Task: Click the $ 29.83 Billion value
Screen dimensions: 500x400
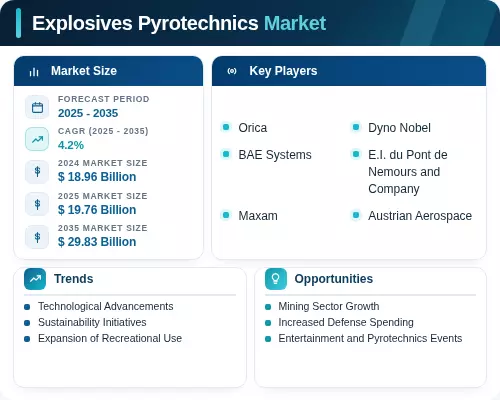Action: click(x=97, y=242)
